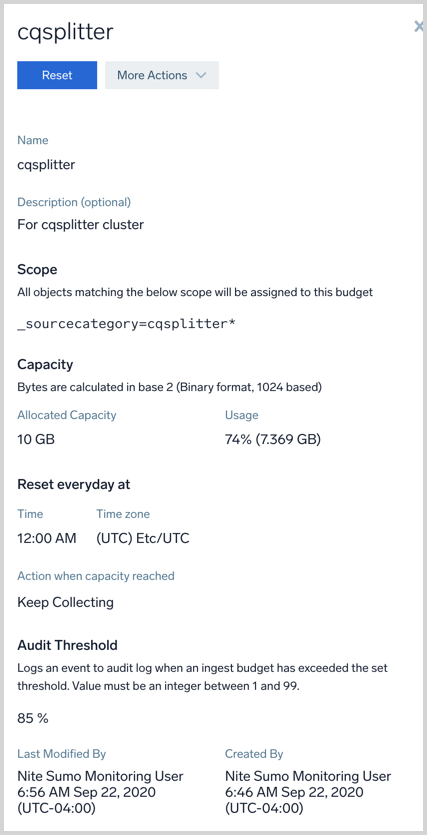
Task: Select the cqsplitter panel title
Action: (x=65, y=32)
